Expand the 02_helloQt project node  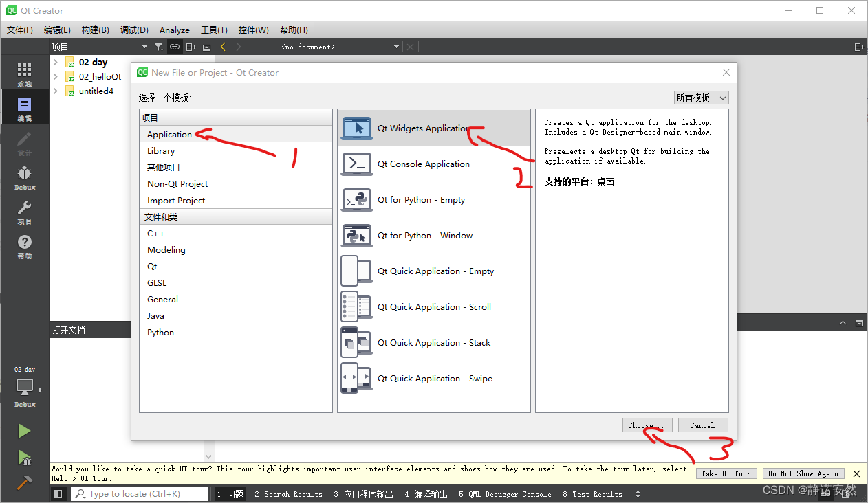(56, 76)
